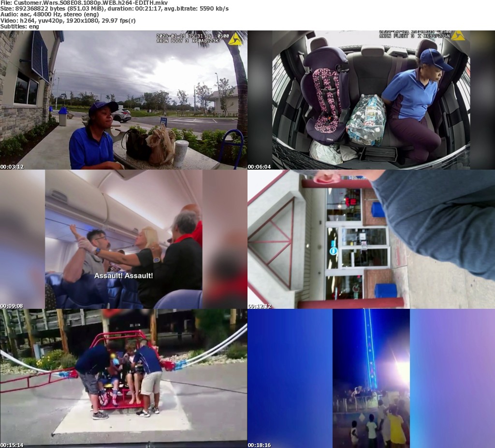The width and height of the screenshot is (495, 448).
Task: Select the airplane cabin thumbnail at 00:09:08
Action: (x=124, y=239)
